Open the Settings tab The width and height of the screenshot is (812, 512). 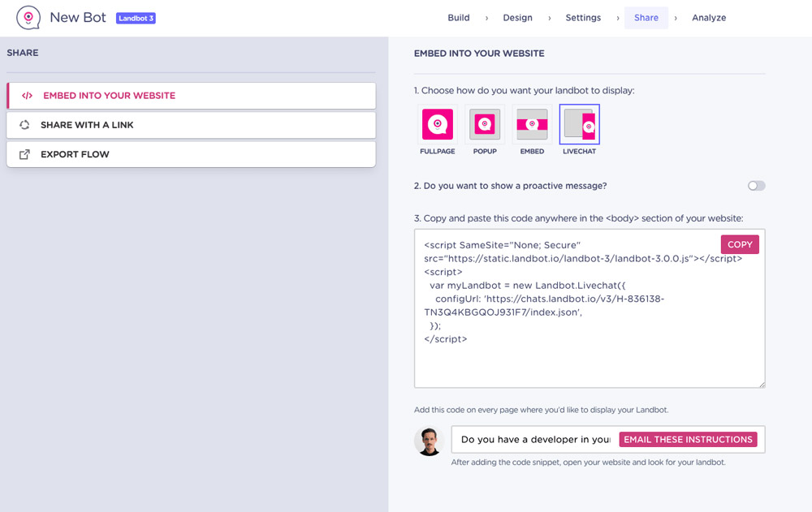(x=583, y=18)
